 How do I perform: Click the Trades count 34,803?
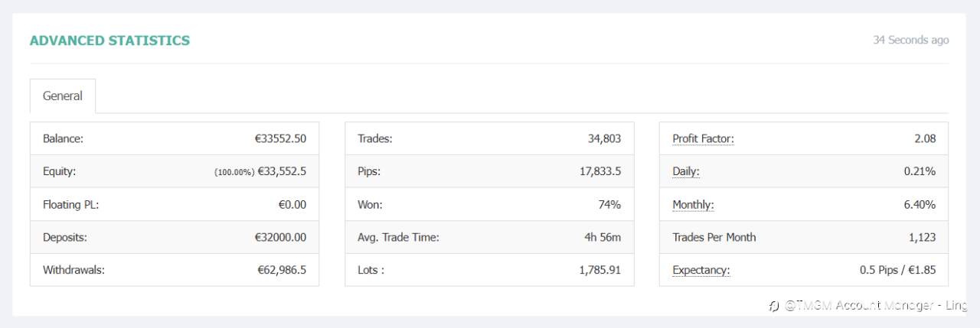[x=604, y=139]
